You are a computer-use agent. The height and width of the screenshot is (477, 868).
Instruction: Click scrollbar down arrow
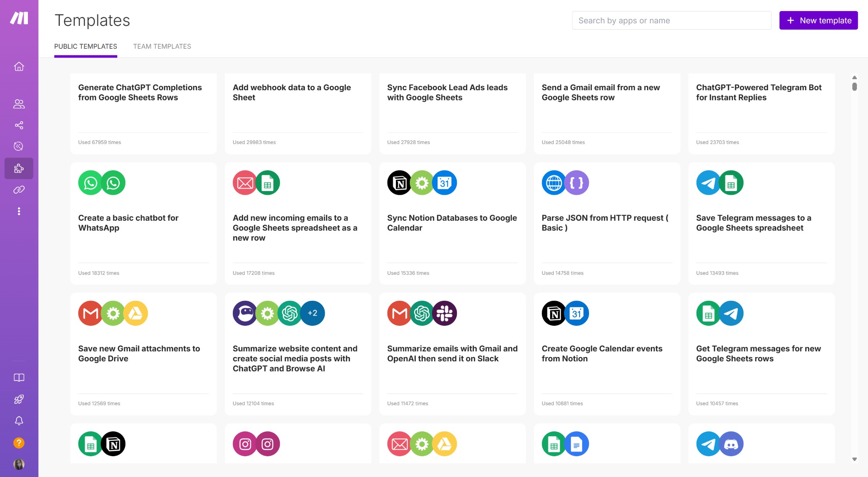click(854, 459)
